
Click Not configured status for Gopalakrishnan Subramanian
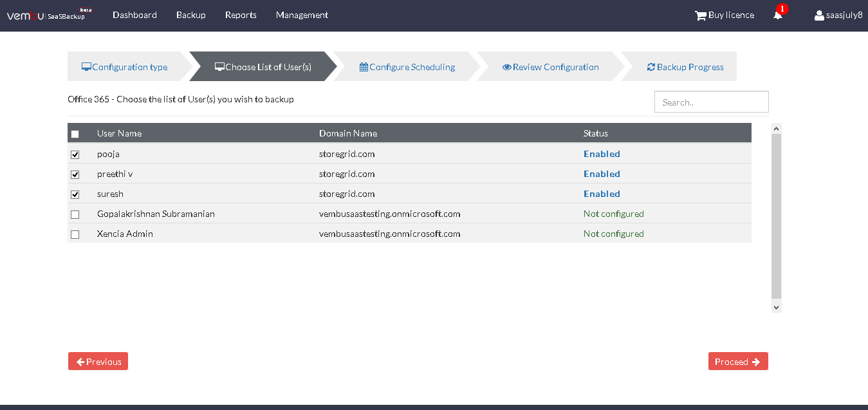point(614,214)
